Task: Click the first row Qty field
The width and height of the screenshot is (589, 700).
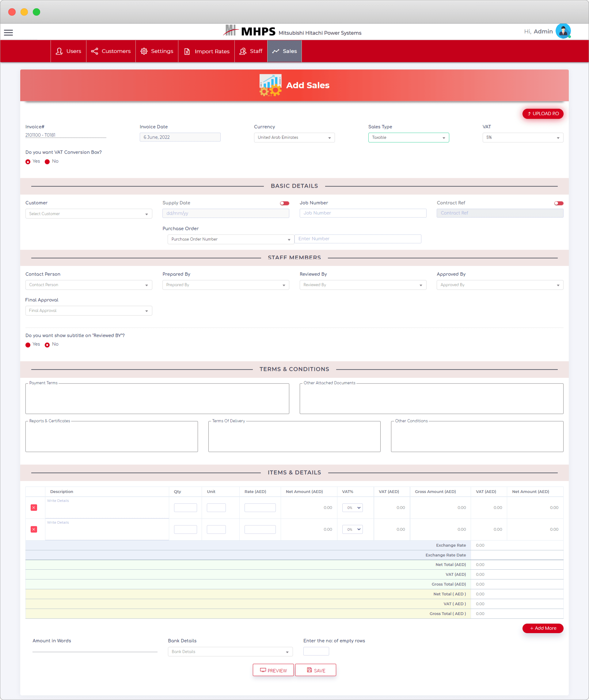Action: [185, 508]
